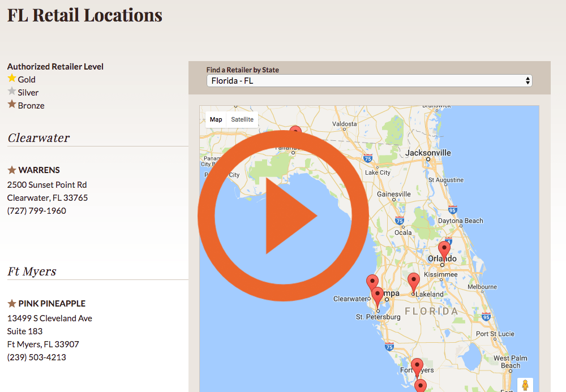Click the Lake City map label
This screenshot has width=566, height=392.
[378, 173]
